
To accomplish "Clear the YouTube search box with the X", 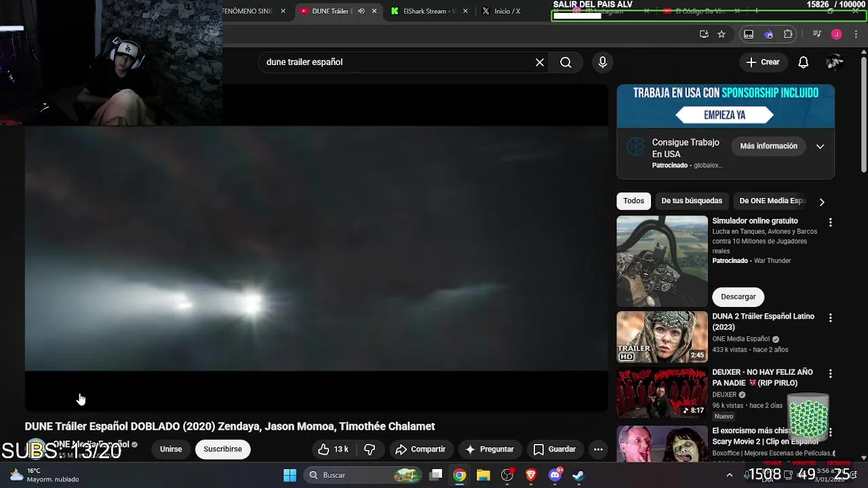I will 540,62.
